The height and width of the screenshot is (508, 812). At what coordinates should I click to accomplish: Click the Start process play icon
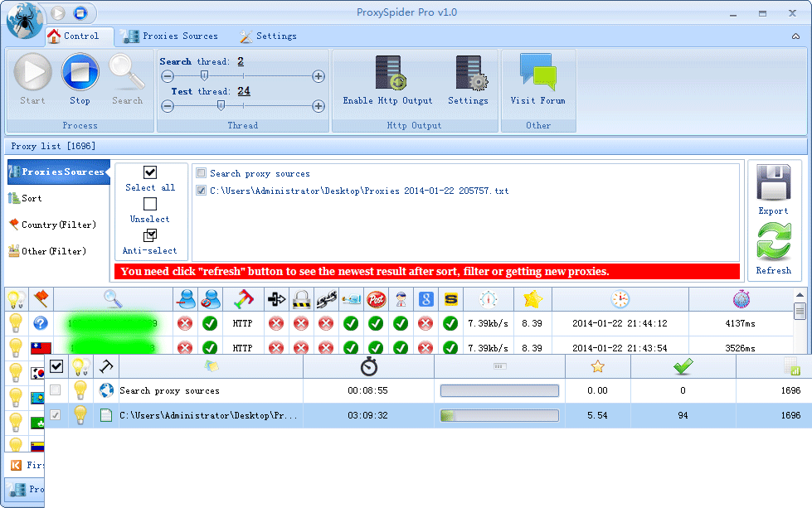[x=33, y=73]
